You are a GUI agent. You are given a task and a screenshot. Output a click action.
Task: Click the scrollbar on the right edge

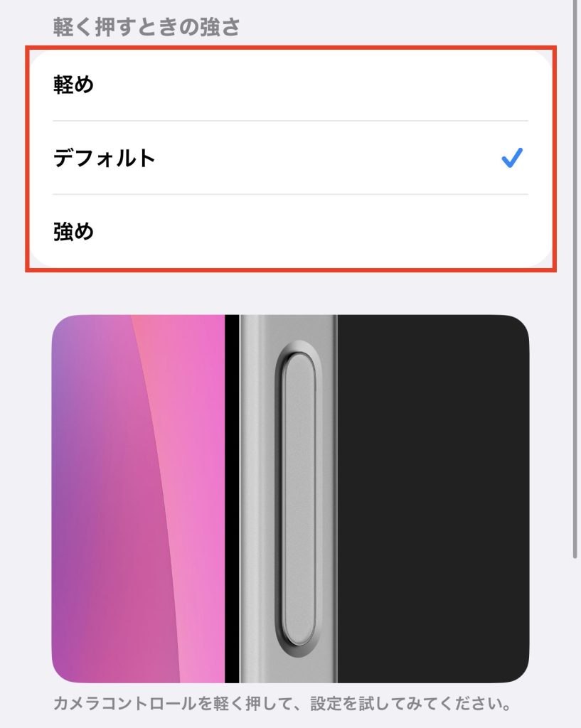tap(575, 279)
